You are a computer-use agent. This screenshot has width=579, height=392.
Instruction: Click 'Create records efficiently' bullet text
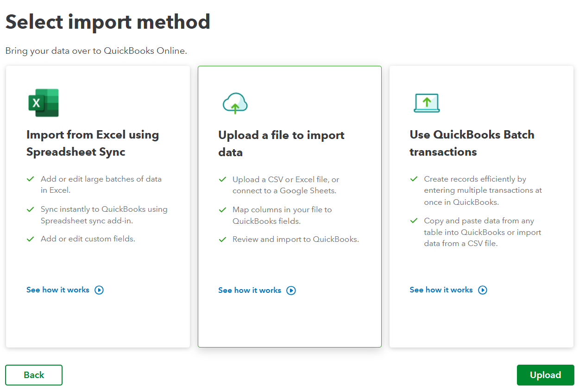pos(483,190)
